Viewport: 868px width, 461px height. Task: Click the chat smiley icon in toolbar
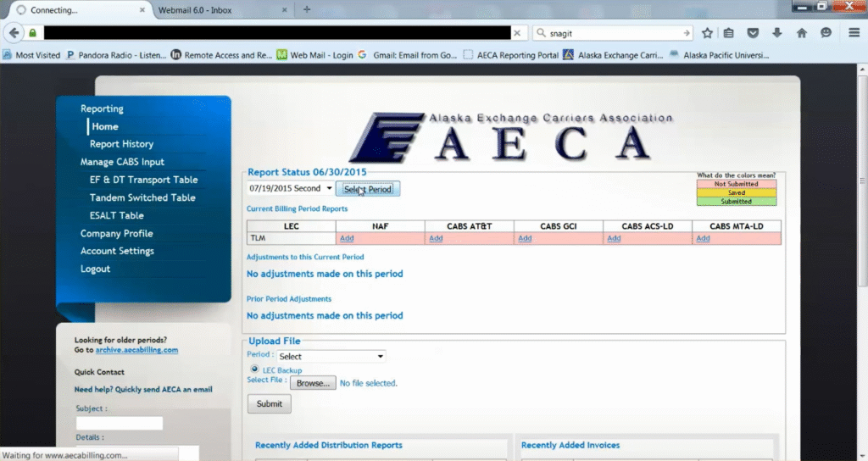pos(826,33)
